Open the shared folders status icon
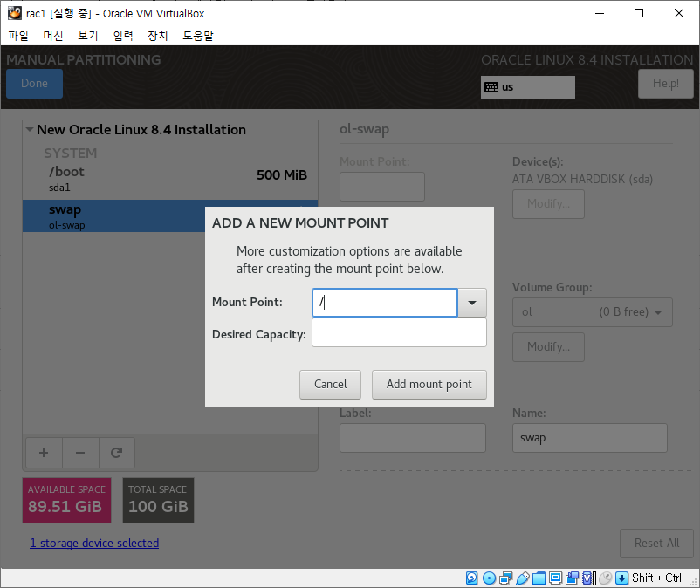This screenshot has width=700, height=588. [539, 578]
